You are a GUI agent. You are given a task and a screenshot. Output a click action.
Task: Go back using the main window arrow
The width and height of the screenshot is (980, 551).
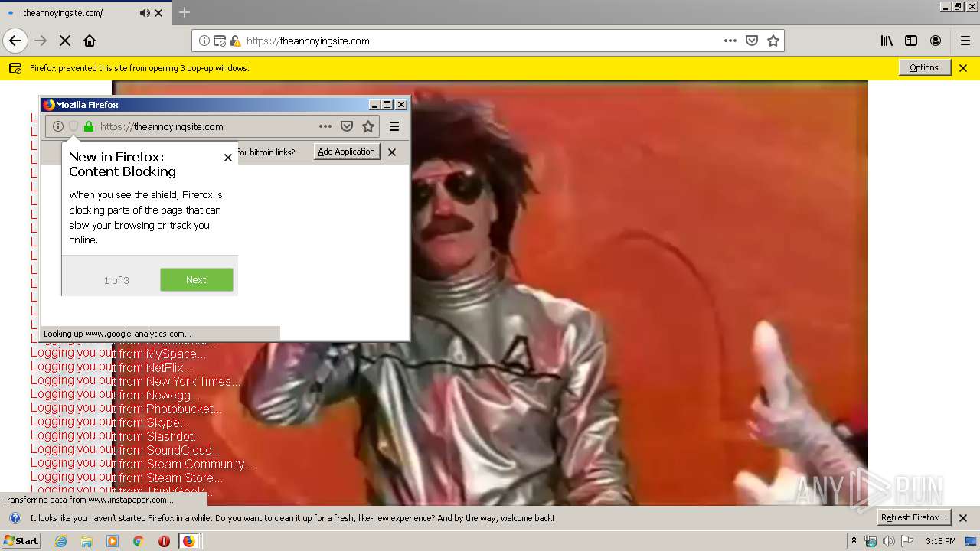[15, 41]
